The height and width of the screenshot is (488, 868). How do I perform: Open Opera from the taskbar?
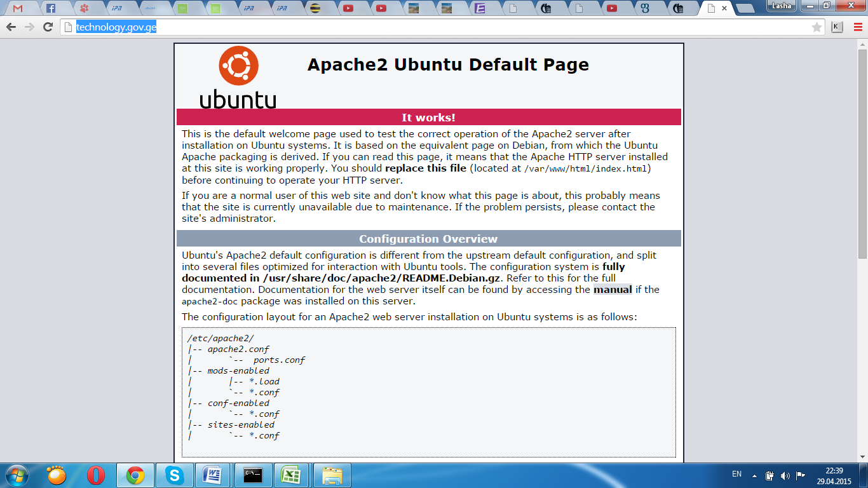click(96, 475)
